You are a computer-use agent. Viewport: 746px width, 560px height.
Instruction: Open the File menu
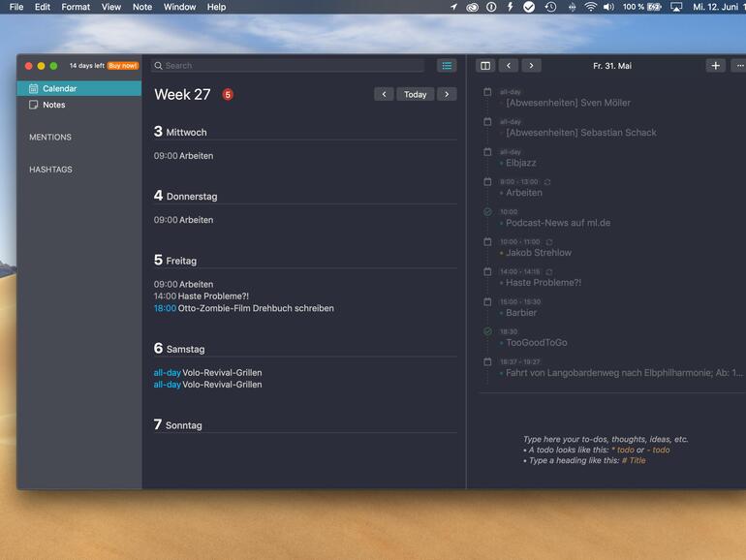point(16,7)
